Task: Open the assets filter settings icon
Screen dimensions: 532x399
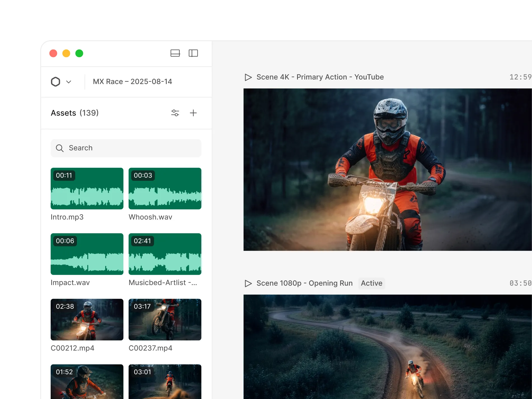Action: point(175,113)
